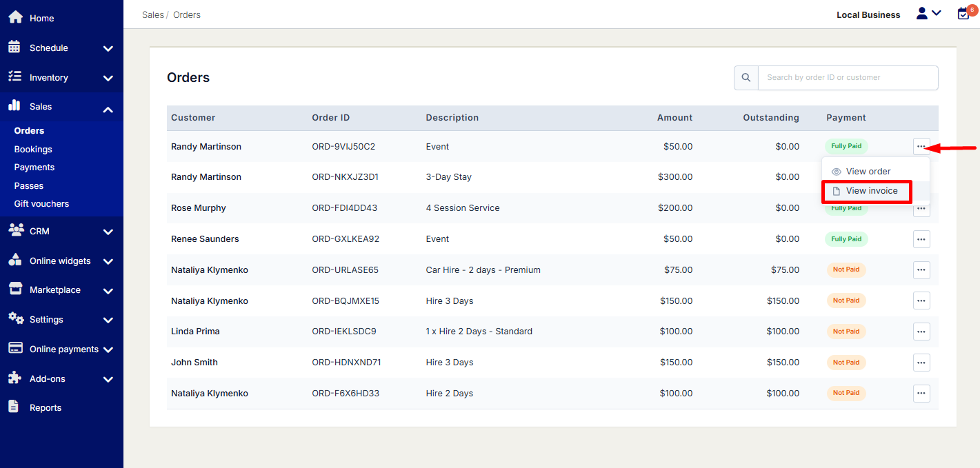Expand the Schedule menu chevron
The height and width of the screenshot is (468, 980).
[x=108, y=48]
